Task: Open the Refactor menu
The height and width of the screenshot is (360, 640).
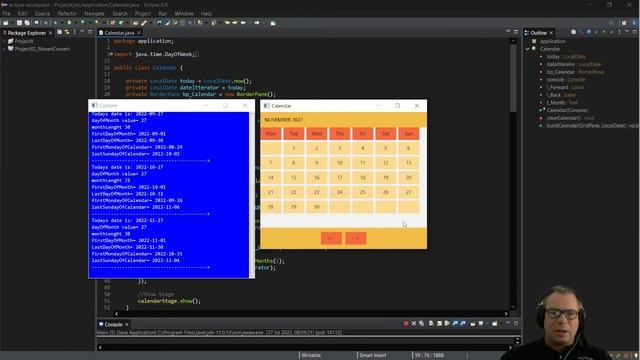Action: pos(67,13)
